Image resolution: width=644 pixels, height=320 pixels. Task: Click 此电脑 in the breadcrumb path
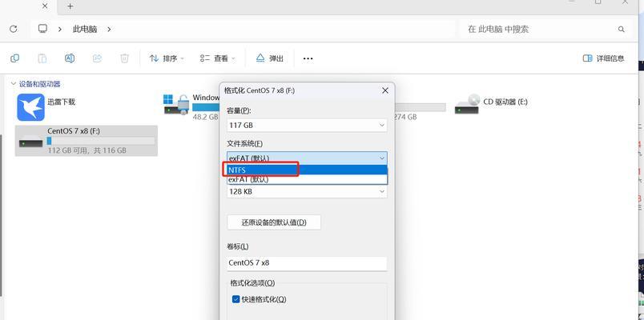(85, 29)
